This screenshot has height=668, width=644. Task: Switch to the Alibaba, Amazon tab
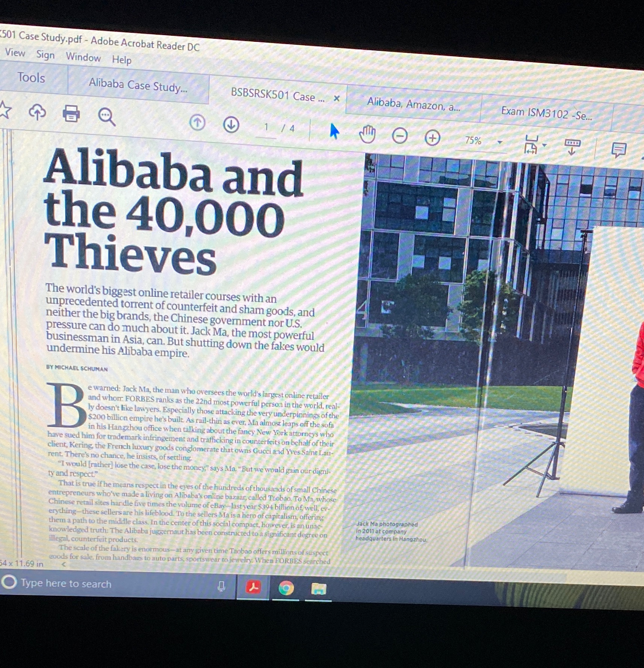tap(413, 104)
